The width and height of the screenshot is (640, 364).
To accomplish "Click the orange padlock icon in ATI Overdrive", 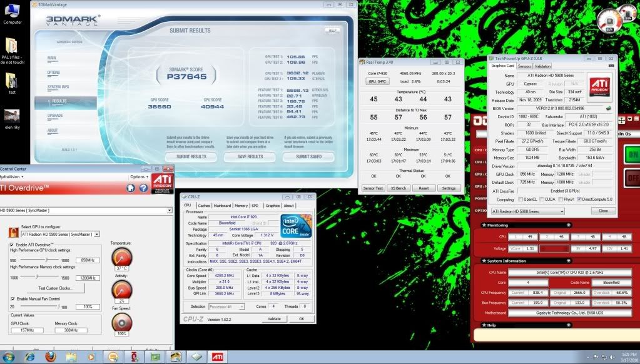I will [x=14, y=233].
